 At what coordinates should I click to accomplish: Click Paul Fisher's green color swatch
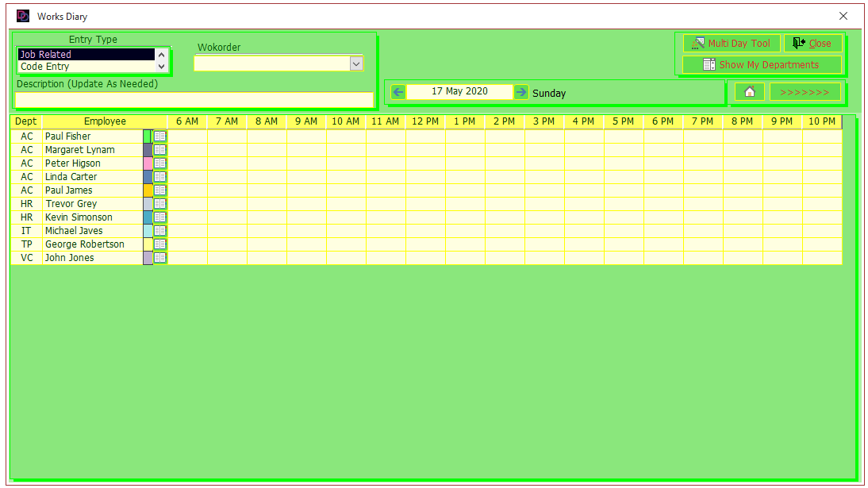coord(148,136)
